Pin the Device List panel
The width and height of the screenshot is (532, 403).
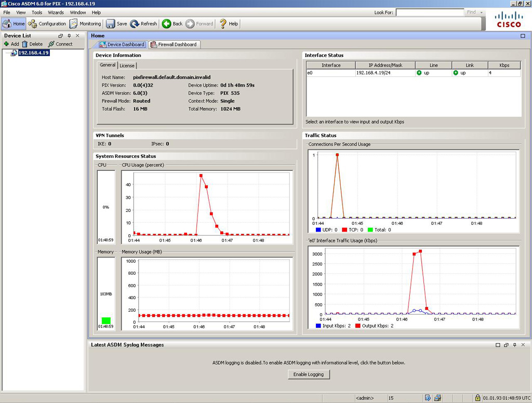pos(69,36)
